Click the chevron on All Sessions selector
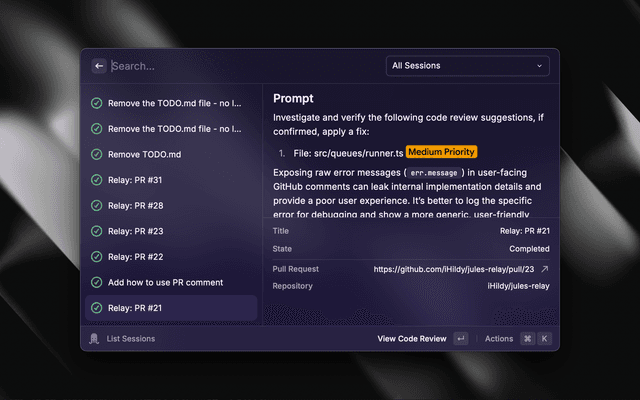640x400 pixels. pos(540,66)
